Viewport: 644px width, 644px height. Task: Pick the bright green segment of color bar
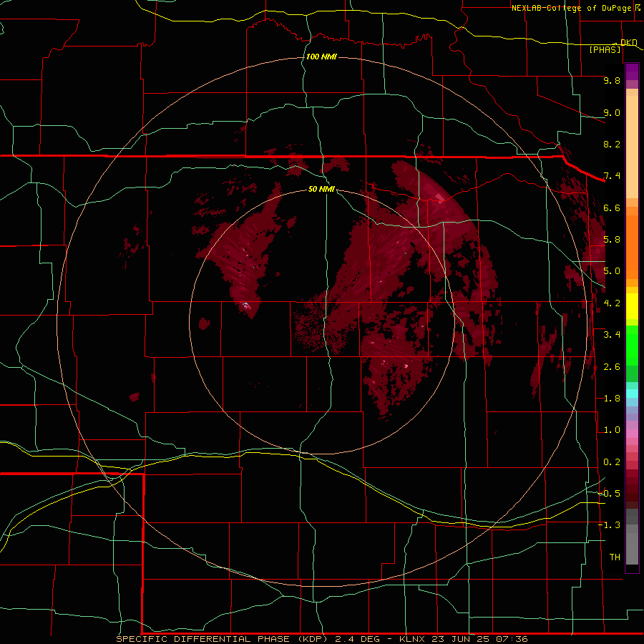[632, 345]
